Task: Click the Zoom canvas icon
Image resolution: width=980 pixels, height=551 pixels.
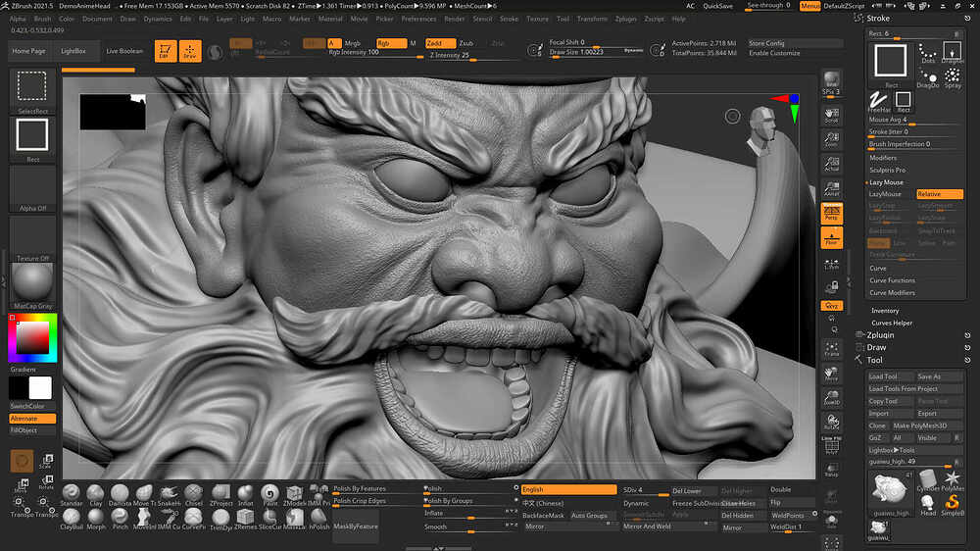Action: [831, 139]
